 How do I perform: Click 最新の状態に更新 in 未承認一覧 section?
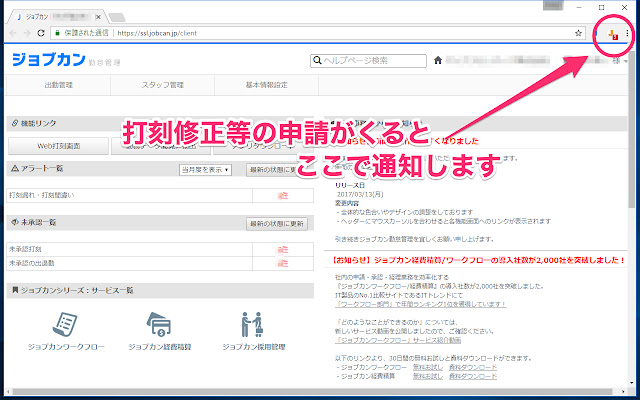[277, 224]
